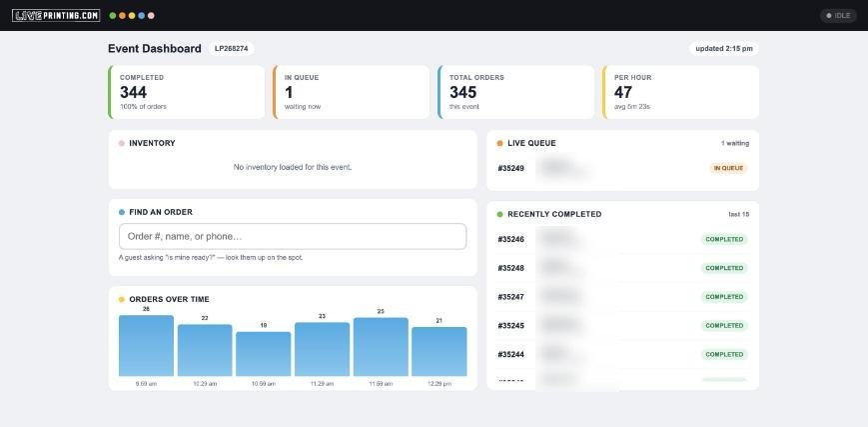The height and width of the screenshot is (427, 868).
Task: Click the updated 2:15 pm badge
Action: 724,48
